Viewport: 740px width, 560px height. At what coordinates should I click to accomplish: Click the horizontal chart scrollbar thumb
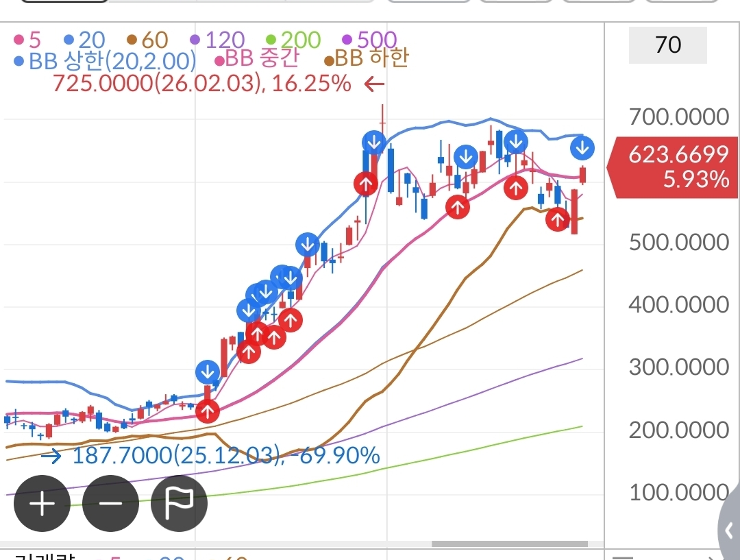[510, 544]
